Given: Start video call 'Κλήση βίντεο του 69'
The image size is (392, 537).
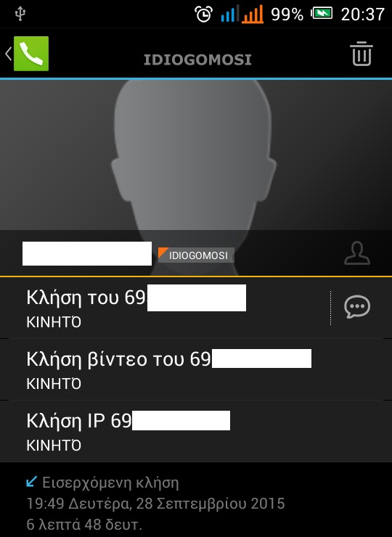Looking at the screenshot, I should 196,369.
